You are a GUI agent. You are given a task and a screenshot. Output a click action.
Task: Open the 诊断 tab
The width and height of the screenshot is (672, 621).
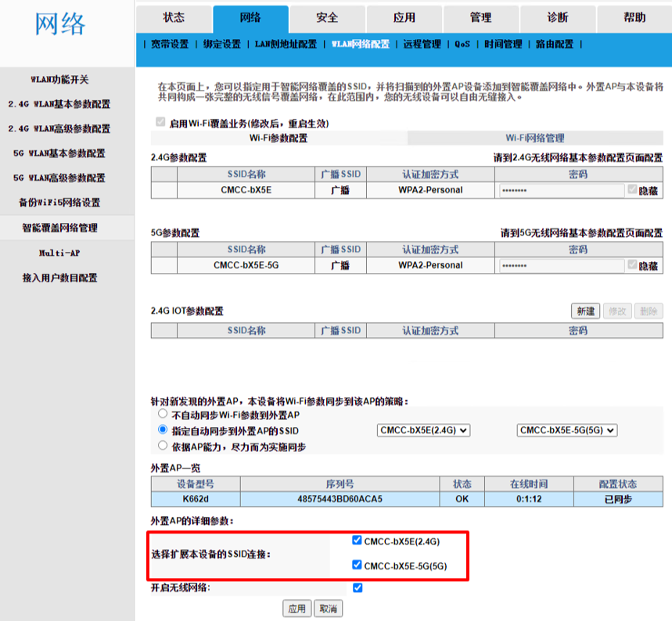(x=558, y=17)
